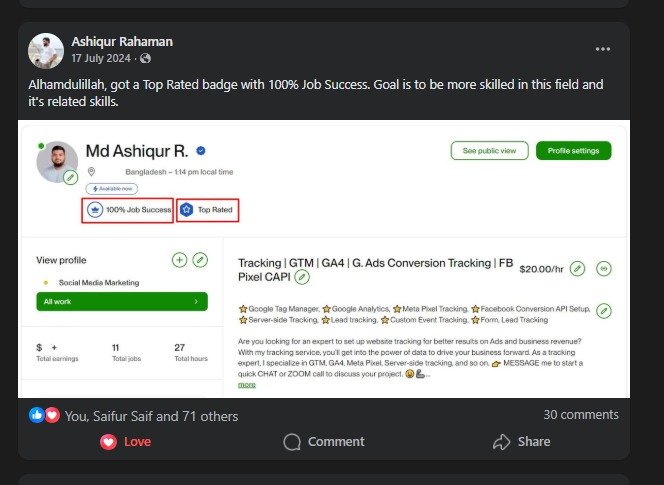Click the plus icon beside View profile
Viewport: 664px width, 485px height.
(x=179, y=260)
